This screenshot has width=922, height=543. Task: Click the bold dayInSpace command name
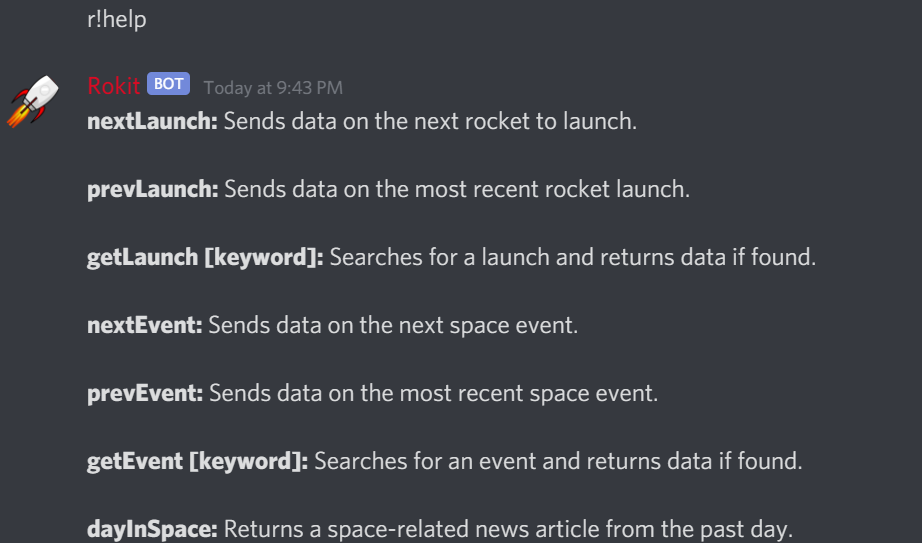tap(153, 529)
